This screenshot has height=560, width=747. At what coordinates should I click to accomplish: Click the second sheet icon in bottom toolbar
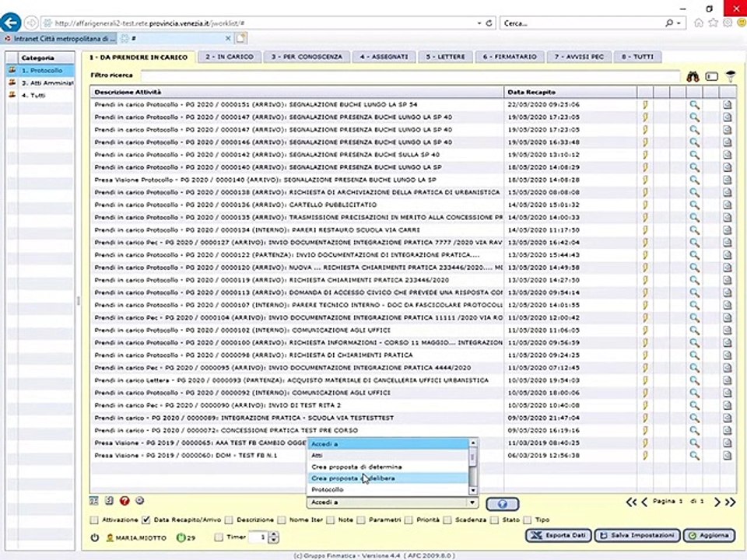coord(109,501)
